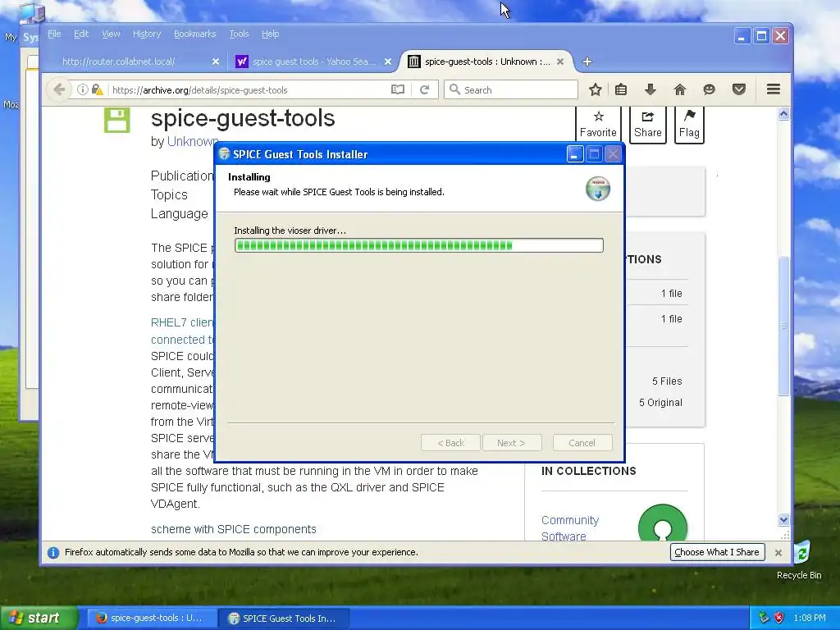
Task: Dismiss the Firefox data notification bar
Action: coord(778,552)
